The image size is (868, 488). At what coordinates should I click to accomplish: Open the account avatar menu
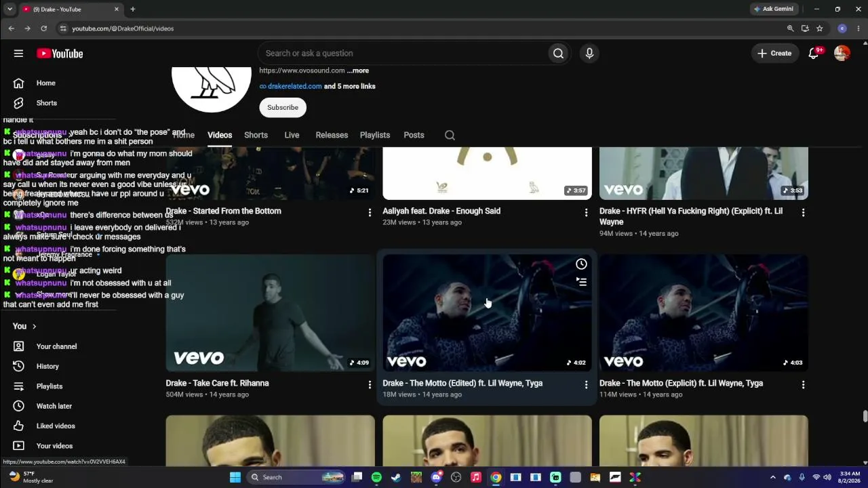tap(842, 54)
